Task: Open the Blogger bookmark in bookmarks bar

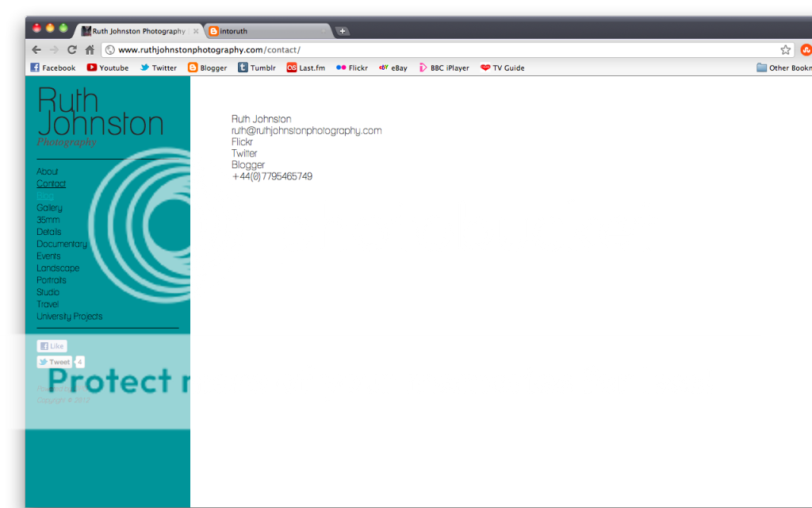Action: pos(207,67)
